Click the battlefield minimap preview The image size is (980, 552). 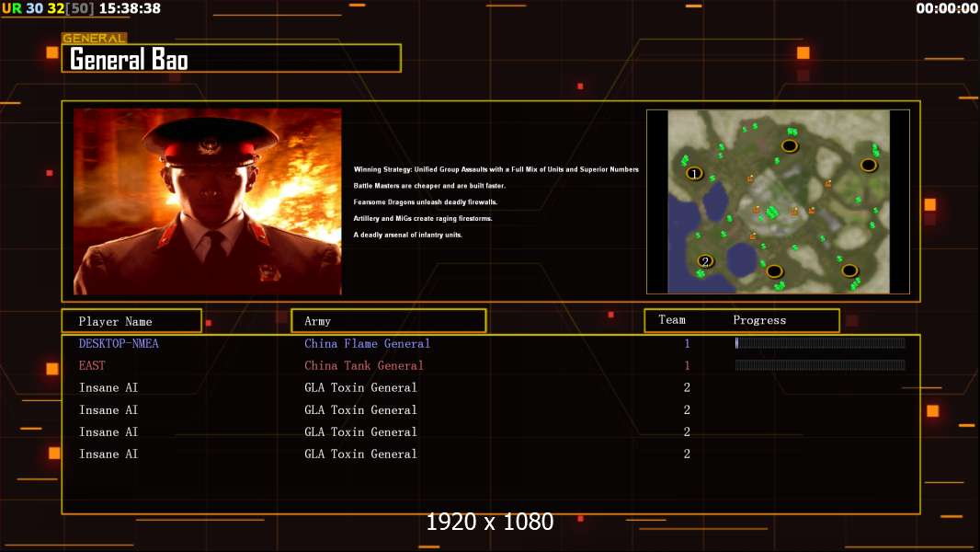(x=778, y=201)
